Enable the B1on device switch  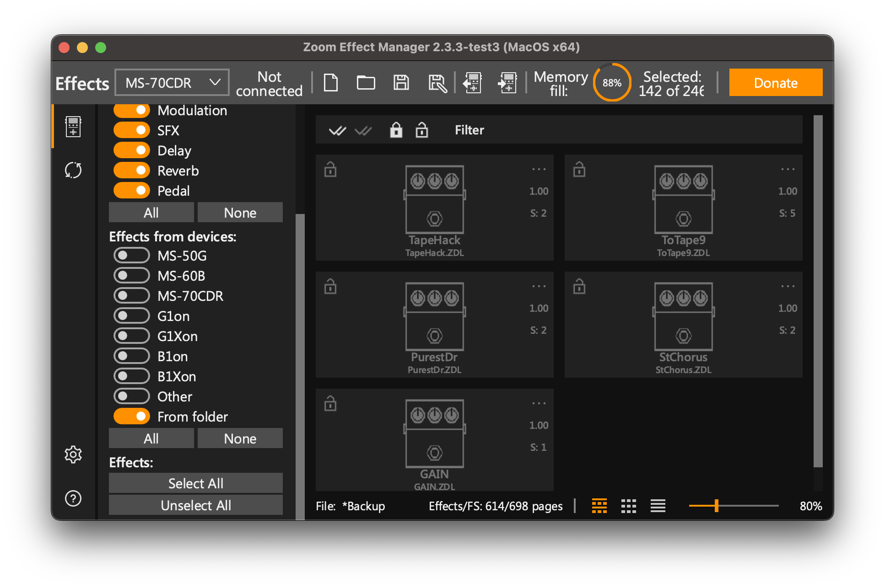[132, 356]
